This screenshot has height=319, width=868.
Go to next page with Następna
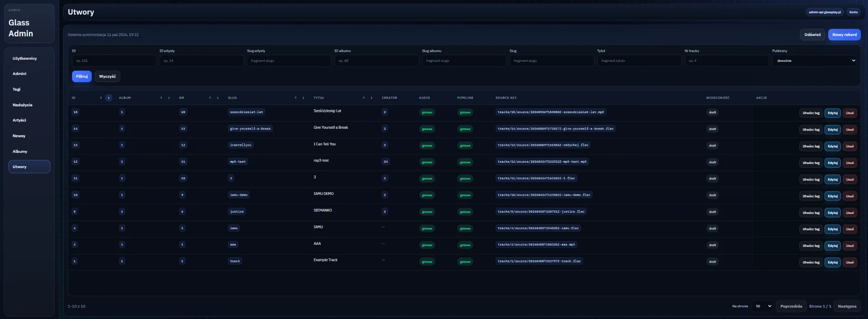tap(847, 306)
